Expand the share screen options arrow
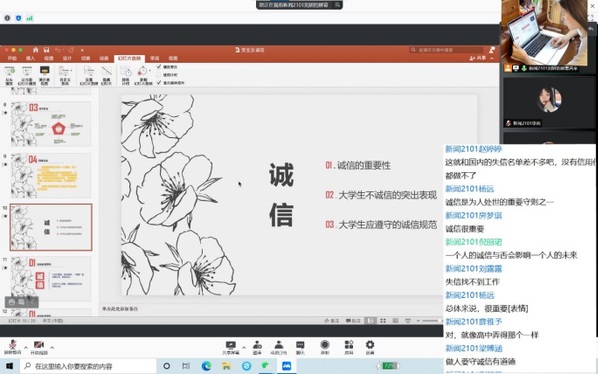 (x=243, y=347)
